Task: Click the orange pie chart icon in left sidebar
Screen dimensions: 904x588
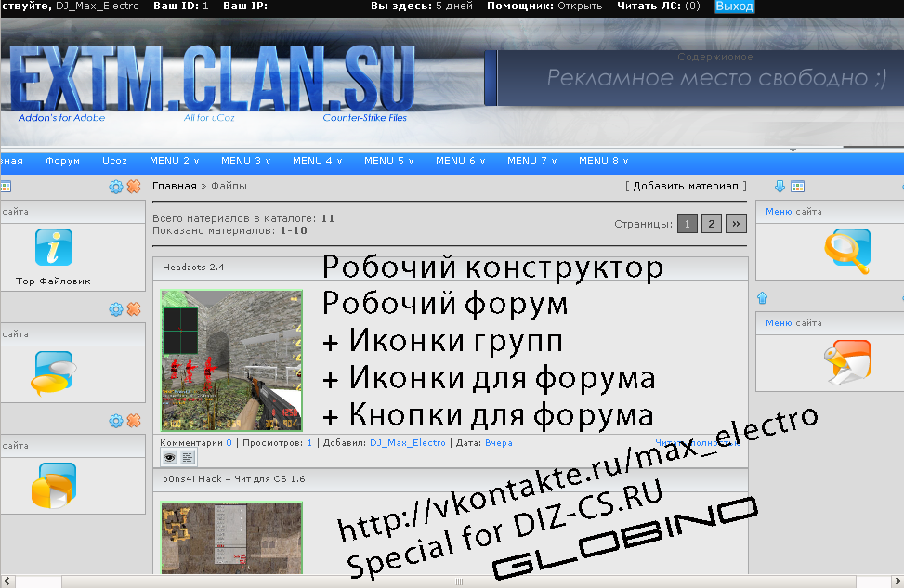Action: [x=54, y=486]
